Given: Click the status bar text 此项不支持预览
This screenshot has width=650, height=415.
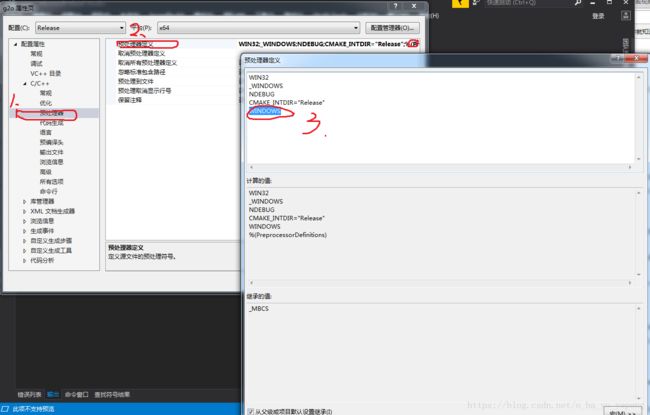Looking at the screenshot, I should pos(33,409).
